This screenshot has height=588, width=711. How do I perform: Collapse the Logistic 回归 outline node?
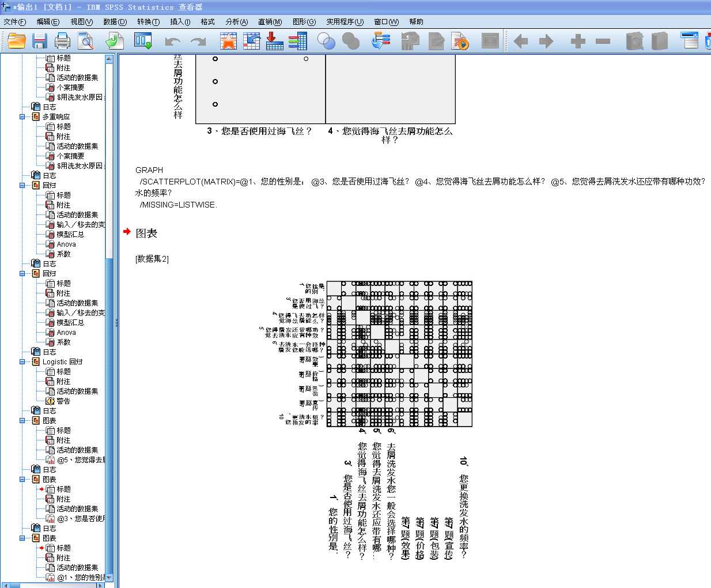tap(22, 361)
